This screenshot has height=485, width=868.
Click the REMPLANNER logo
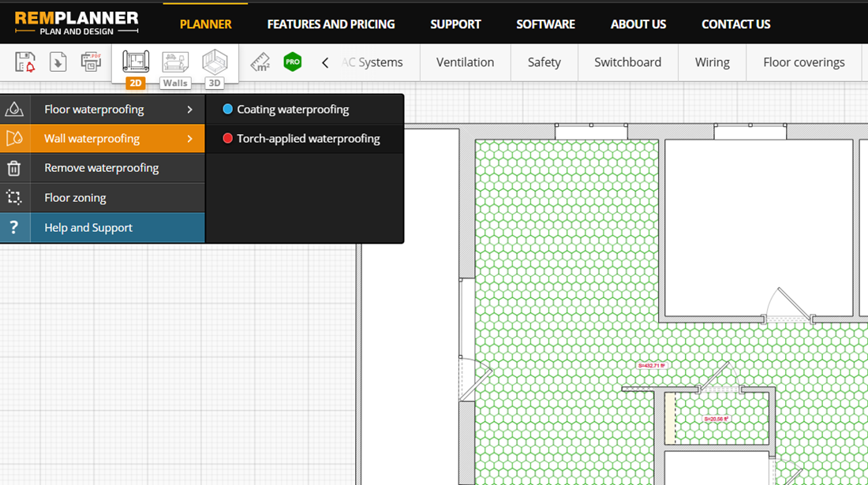[x=77, y=23]
